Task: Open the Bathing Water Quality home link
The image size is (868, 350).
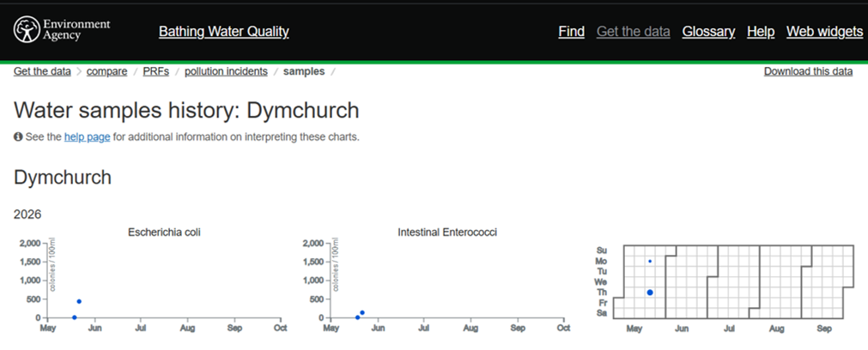Action: (x=223, y=32)
